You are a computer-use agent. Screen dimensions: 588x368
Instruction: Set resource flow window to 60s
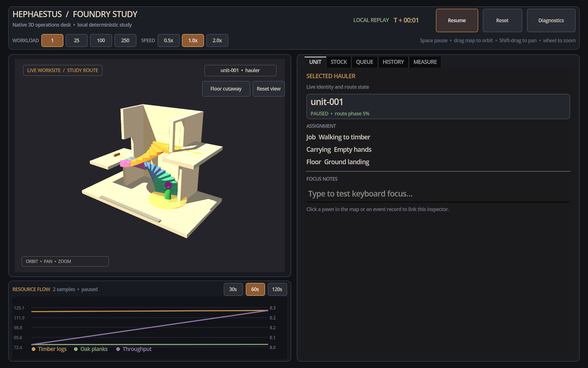pyautogui.click(x=255, y=289)
